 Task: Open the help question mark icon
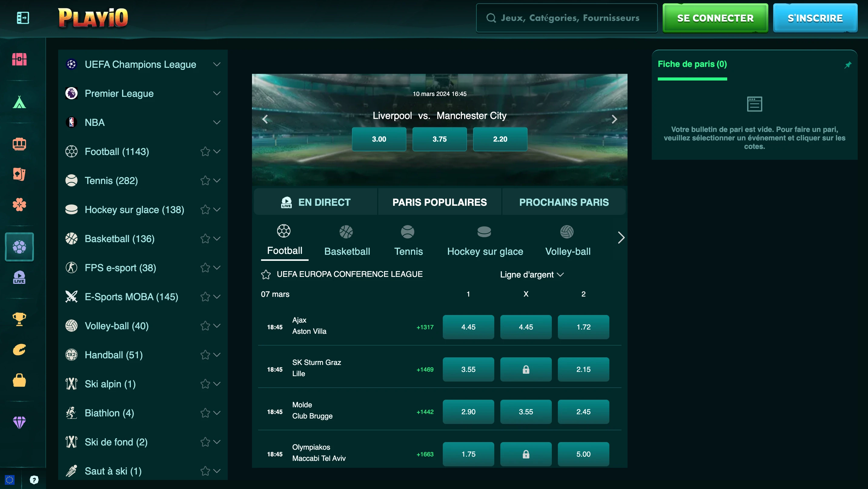34,480
